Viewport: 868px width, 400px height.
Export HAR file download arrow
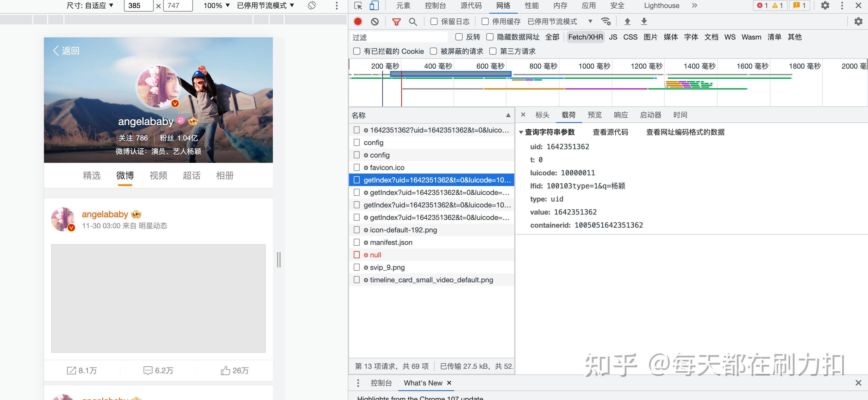pyautogui.click(x=644, y=22)
